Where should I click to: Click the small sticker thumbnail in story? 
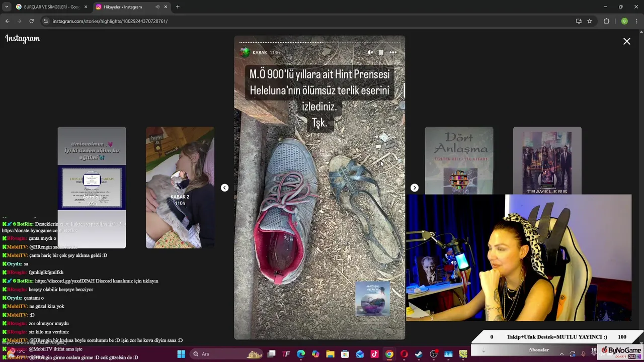click(x=373, y=299)
